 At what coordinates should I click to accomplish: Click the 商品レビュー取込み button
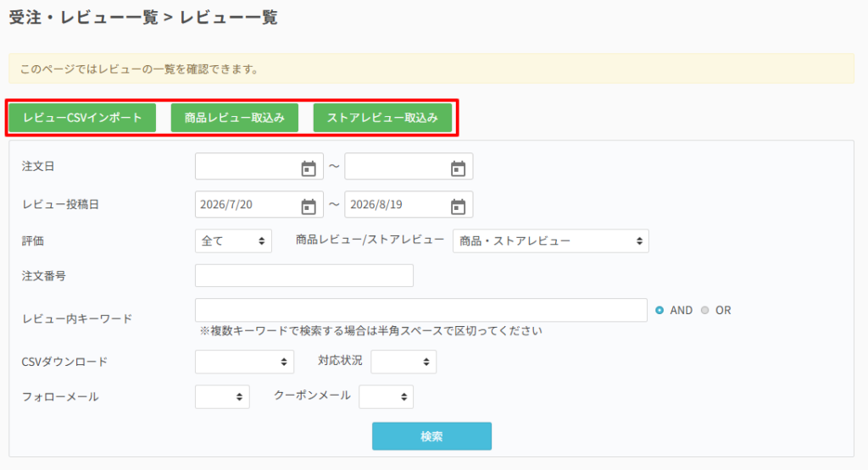coord(235,118)
